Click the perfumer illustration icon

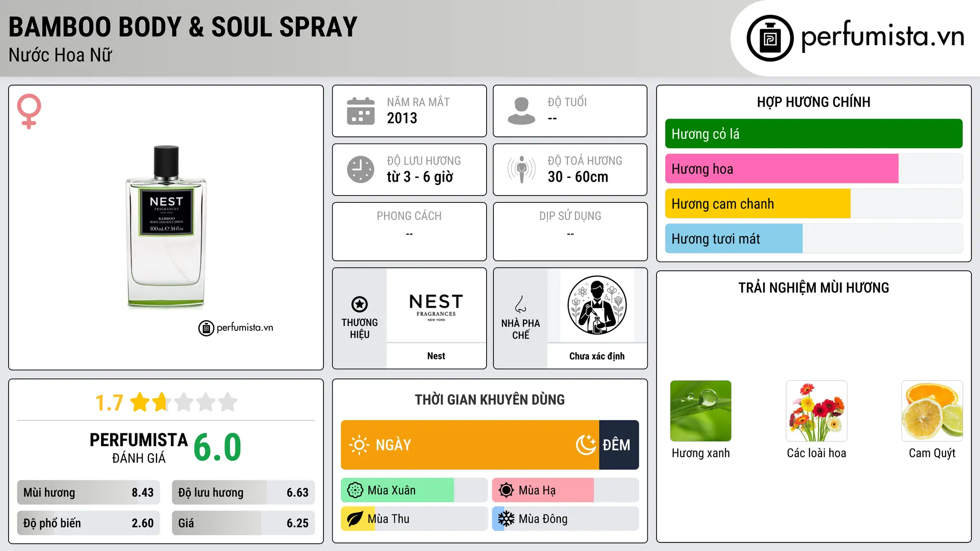[x=597, y=305]
